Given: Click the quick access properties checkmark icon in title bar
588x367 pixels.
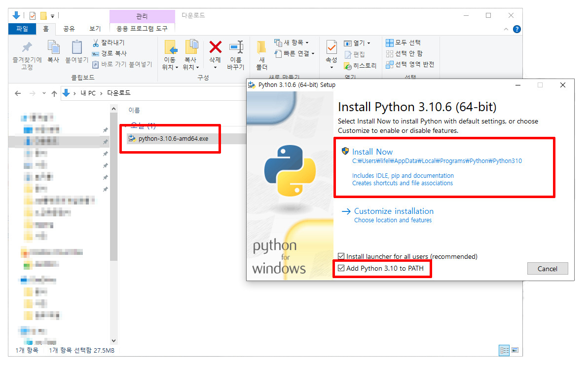Looking at the screenshot, I should coord(33,15).
